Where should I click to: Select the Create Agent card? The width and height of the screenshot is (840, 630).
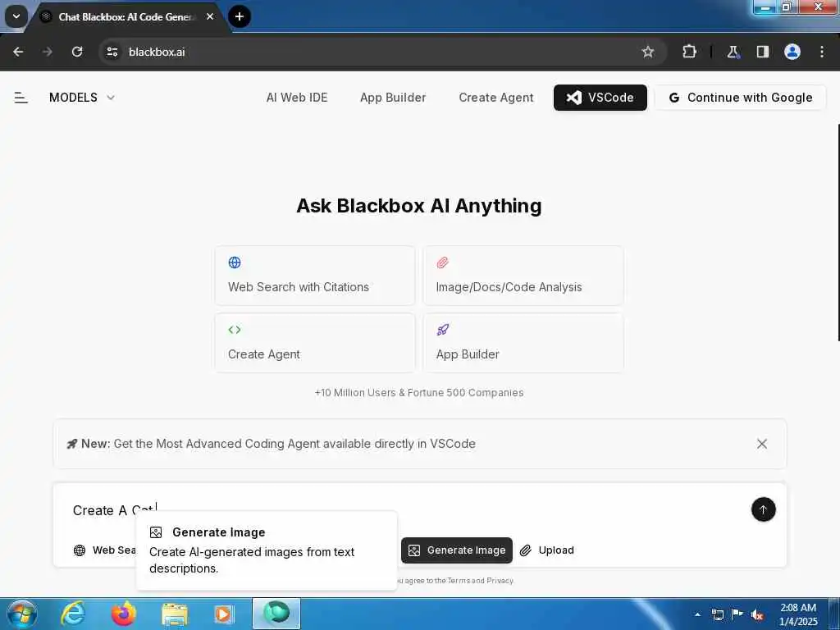(x=315, y=343)
